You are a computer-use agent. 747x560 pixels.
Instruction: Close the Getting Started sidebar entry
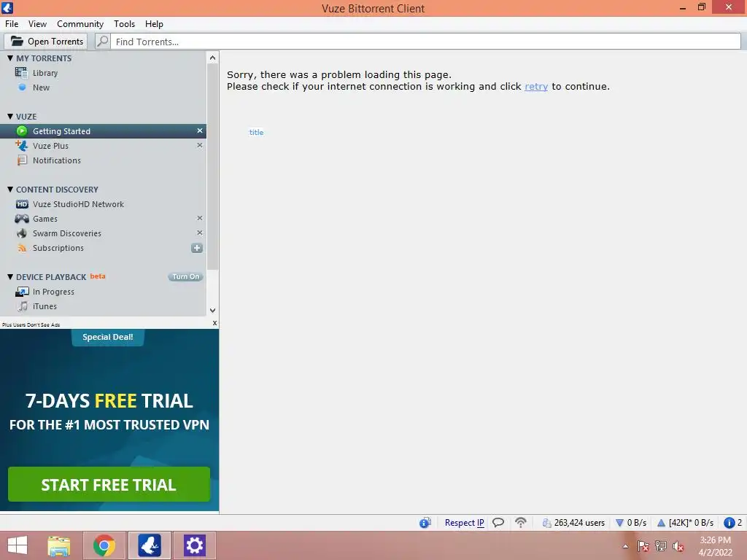[200, 131]
